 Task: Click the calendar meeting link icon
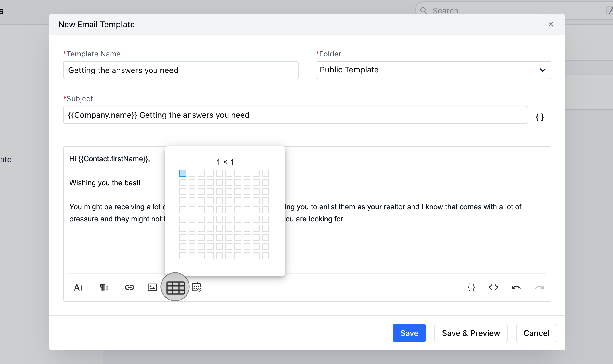[197, 287]
